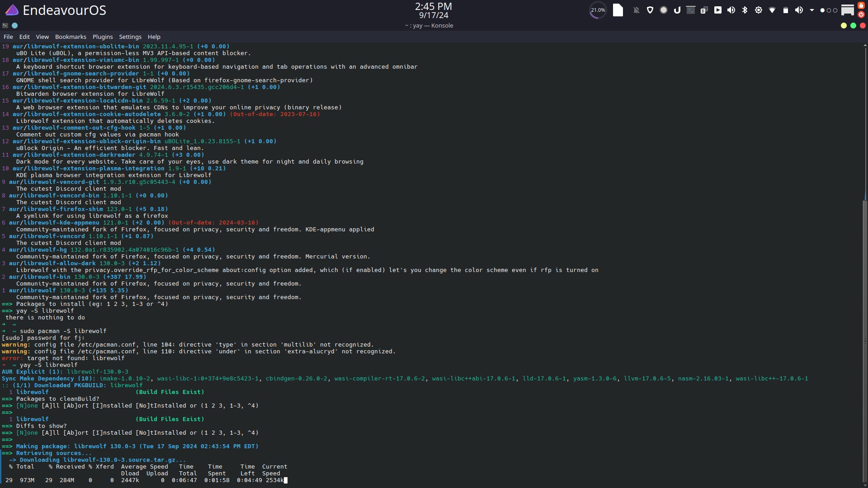
Task: Open the clipboard manager tray icon
Action: coord(704,10)
